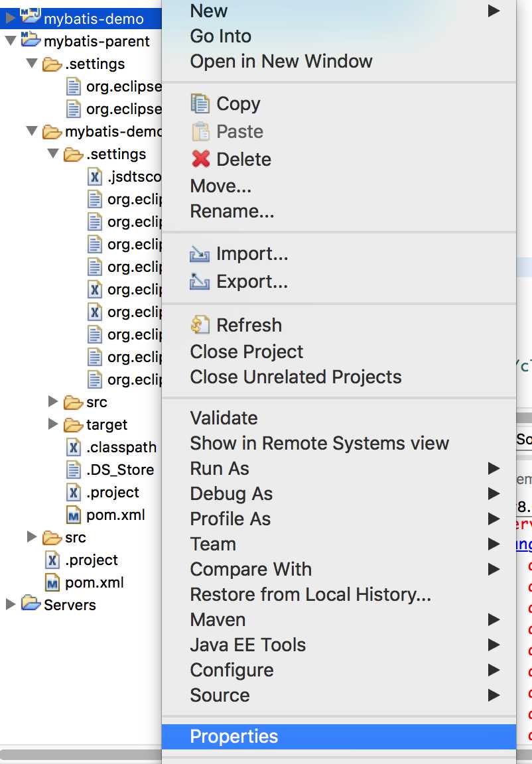
Task: Expand the mybatis-demo project at top
Action: point(10,19)
